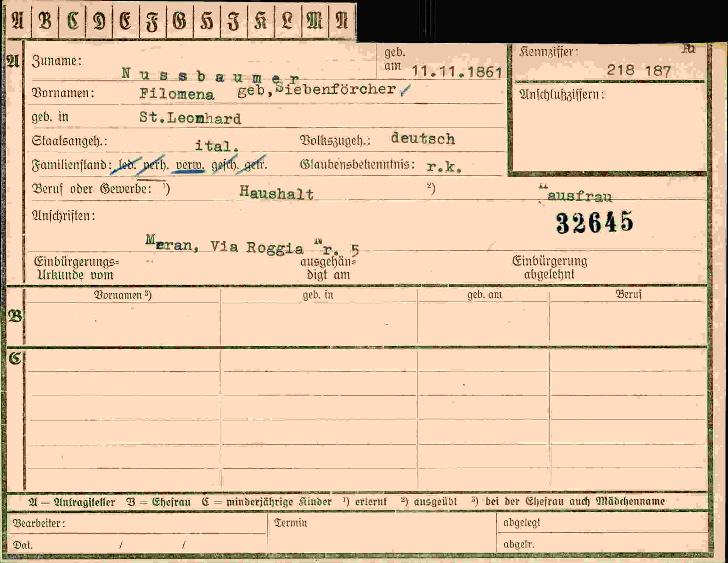Click the "Einbürgerung abgelehnt" label
Viewport: 728px width, 563px height.
pyautogui.click(x=549, y=267)
